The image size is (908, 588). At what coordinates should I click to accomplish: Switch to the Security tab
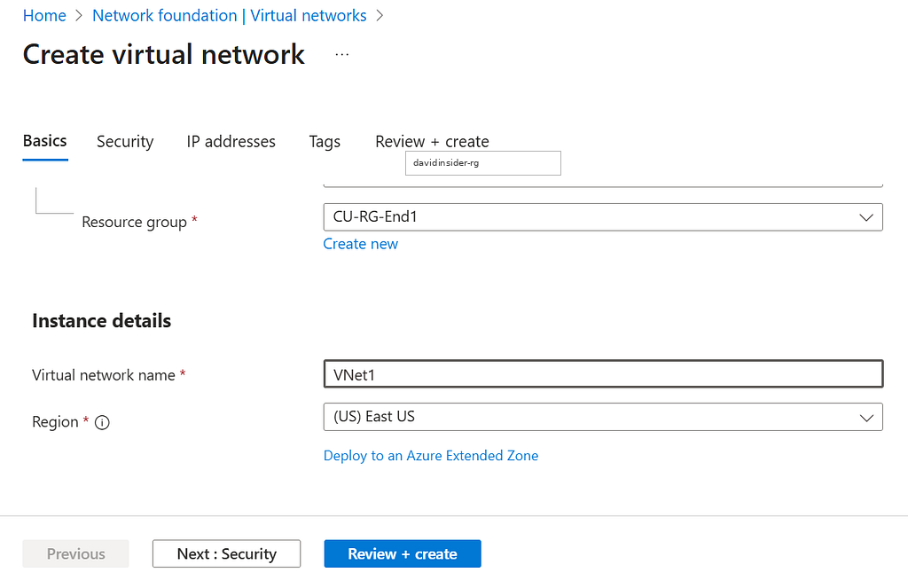[125, 142]
